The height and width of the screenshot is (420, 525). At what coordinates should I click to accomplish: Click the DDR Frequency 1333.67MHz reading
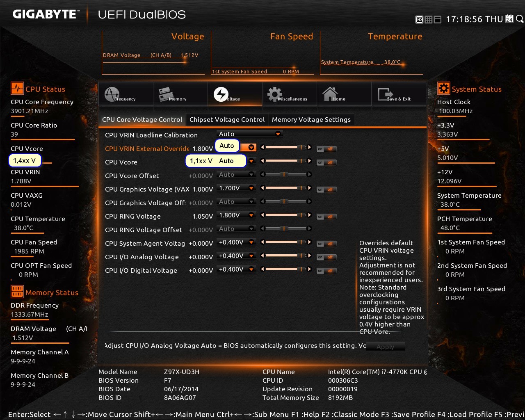click(x=30, y=314)
